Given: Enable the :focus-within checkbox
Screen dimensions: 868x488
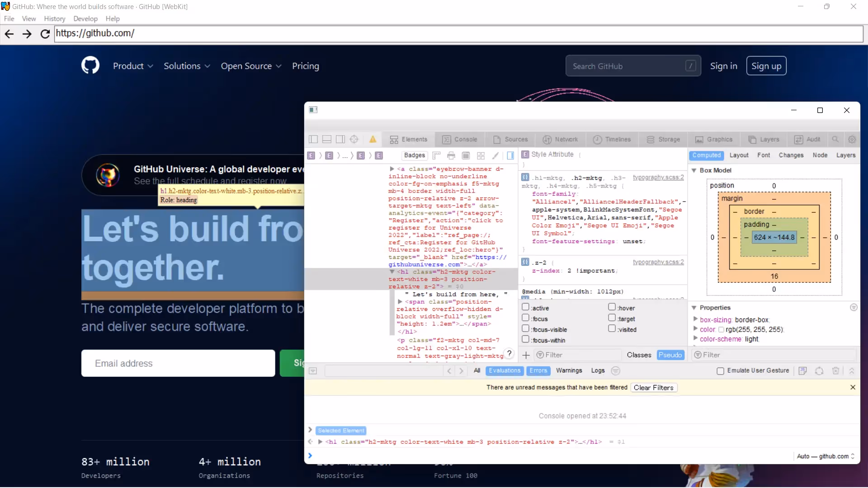Looking at the screenshot, I should (x=525, y=339).
